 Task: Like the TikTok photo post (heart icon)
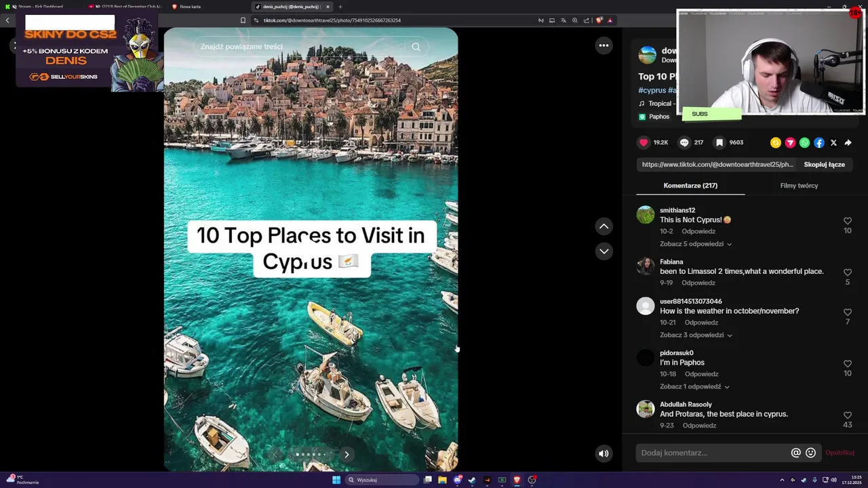pos(644,142)
